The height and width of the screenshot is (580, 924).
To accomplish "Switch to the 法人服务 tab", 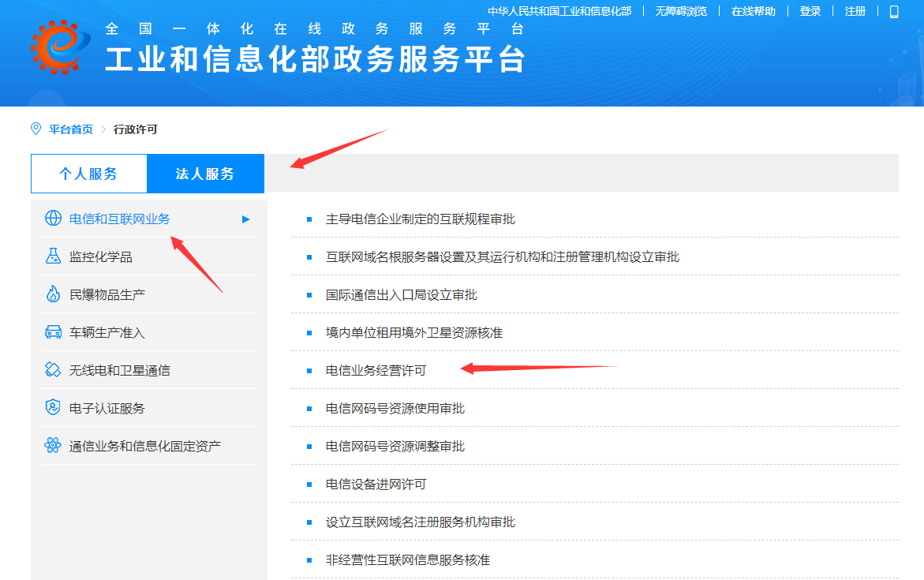I will click(205, 174).
